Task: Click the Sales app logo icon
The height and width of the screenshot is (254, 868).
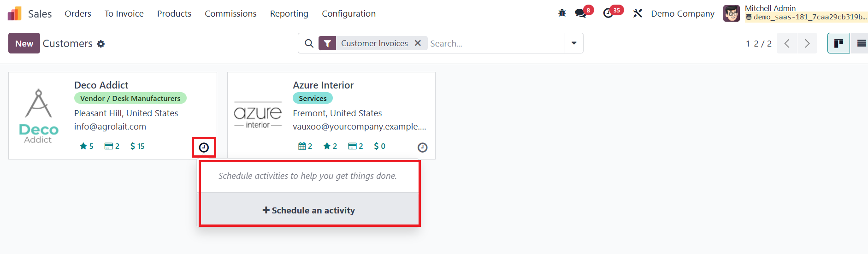Action: click(15, 14)
